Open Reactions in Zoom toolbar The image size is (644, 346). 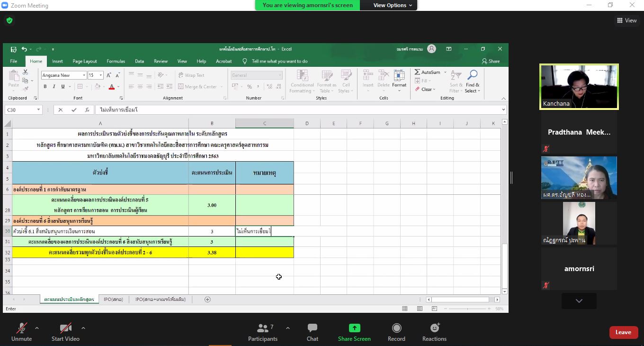pos(434,332)
